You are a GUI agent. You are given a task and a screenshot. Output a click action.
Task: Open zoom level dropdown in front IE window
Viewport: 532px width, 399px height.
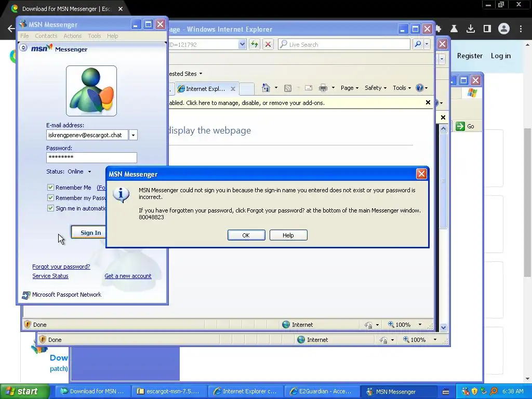tap(420, 325)
